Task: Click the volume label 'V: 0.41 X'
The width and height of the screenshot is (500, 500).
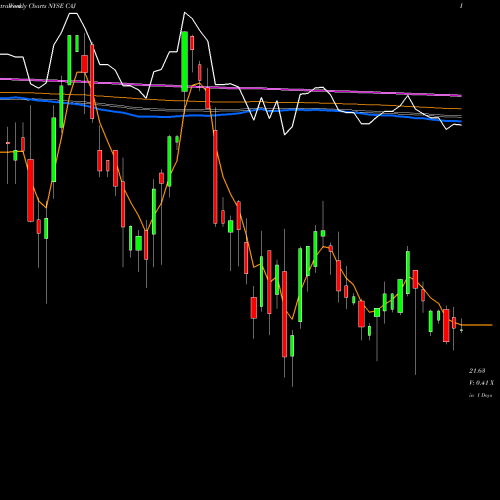Action: pos(481,383)
